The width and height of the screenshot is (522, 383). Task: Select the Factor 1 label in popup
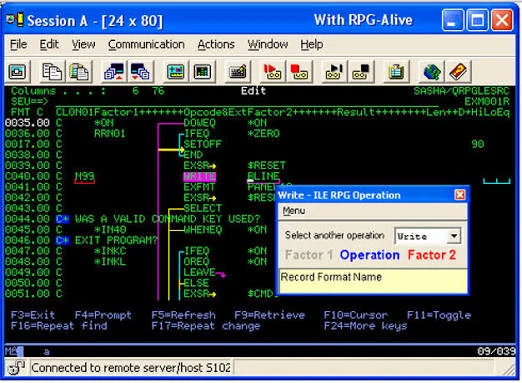point(309,255)
